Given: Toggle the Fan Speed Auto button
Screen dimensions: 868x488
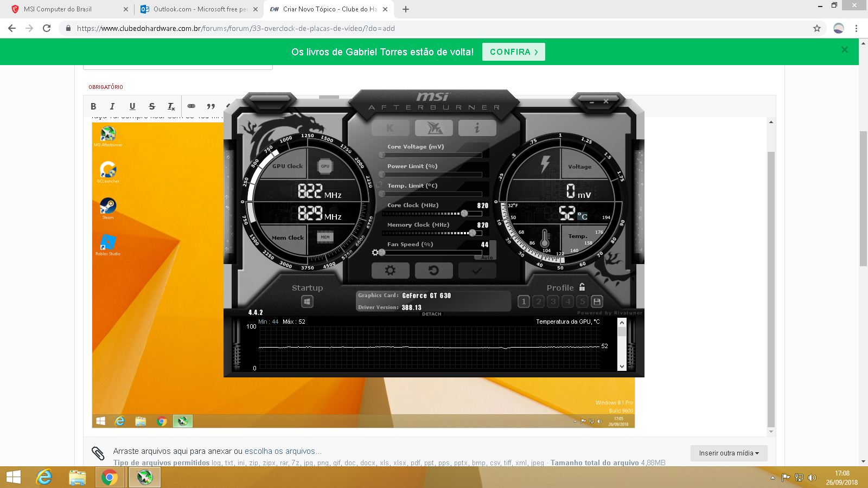Looking at the screenshot, I should tap(487, 258).
